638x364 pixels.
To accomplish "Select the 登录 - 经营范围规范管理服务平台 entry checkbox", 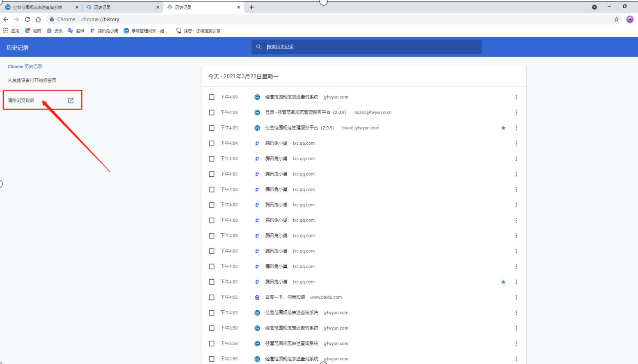I will point(212,112).
